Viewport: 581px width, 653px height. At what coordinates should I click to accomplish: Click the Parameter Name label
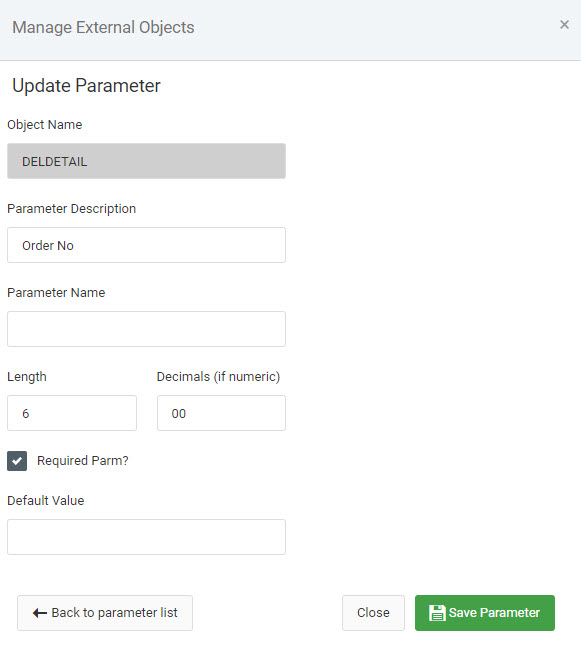(56, 292)
